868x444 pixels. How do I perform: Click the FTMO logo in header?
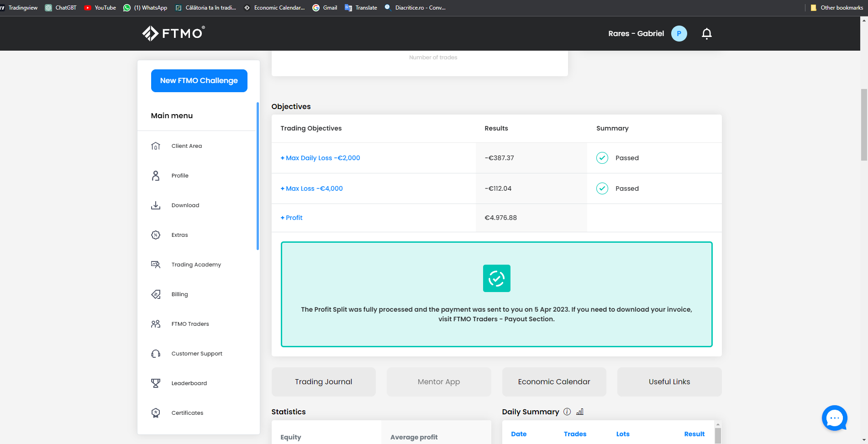[x=174, y=33]
